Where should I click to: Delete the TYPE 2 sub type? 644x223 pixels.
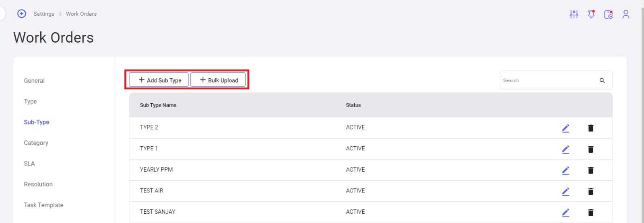(591, 128)
